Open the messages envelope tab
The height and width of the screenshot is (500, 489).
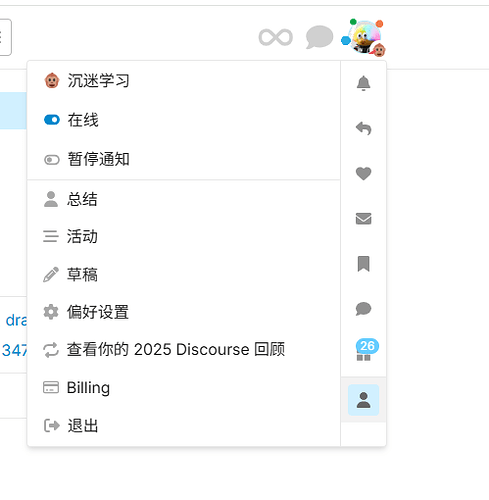coord(363,219)
